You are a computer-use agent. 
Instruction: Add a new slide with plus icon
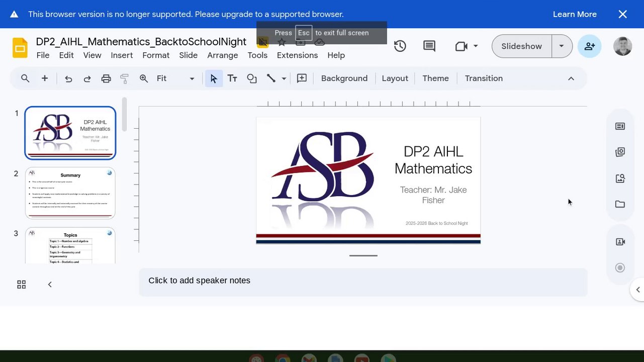(x=45, y=78)
